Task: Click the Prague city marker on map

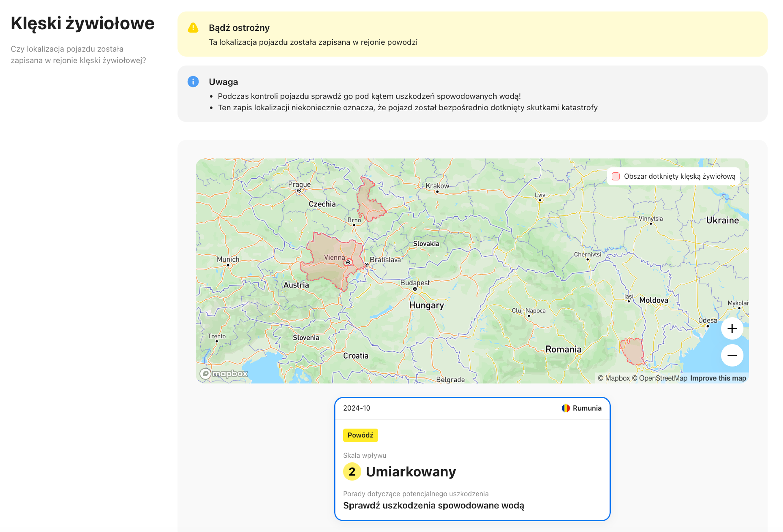Action: pyautogui.click(x=299, y=191)
